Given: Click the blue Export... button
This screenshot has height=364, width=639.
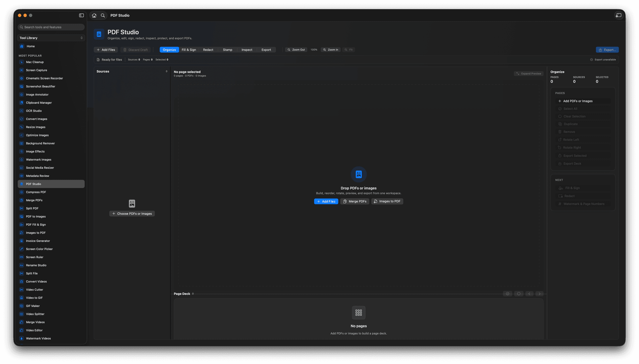Looking at the screenshot, I should coord(607,50).
